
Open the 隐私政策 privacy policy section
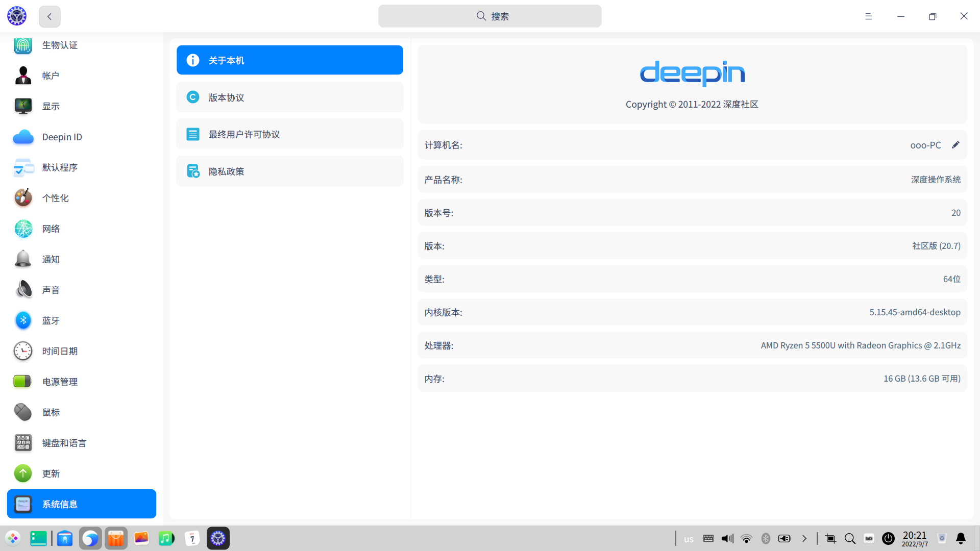(289, 171)
